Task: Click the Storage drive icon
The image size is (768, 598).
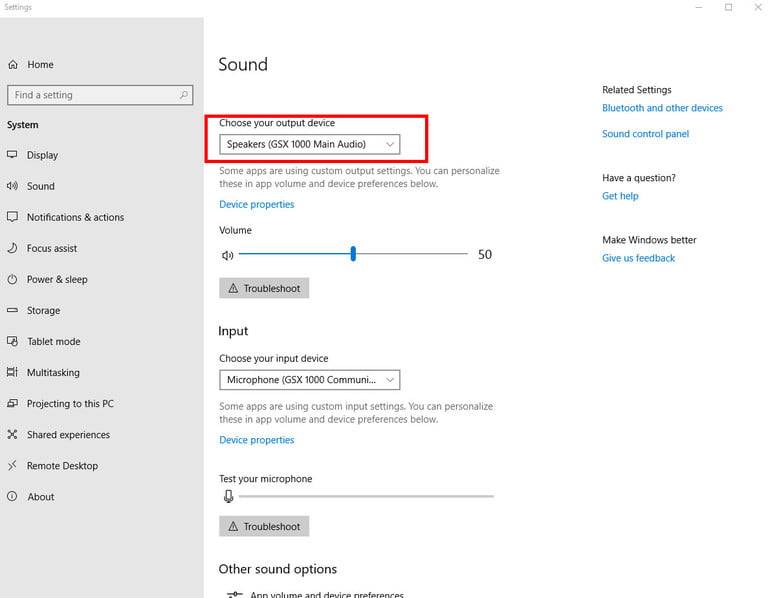Action: click(13, 310)
